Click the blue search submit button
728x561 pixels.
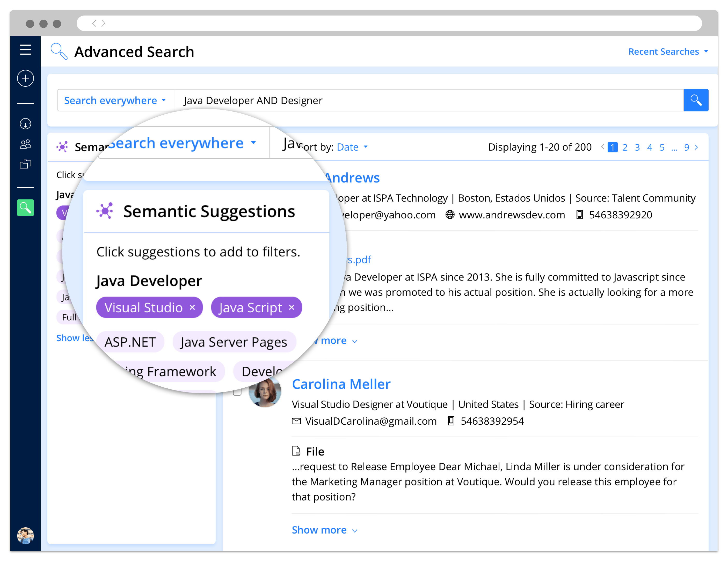(x=696, y=100)
